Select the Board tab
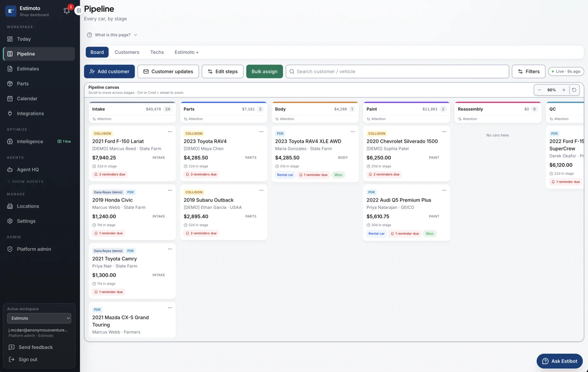Screen dimensions: 588x372 (97, 52)
